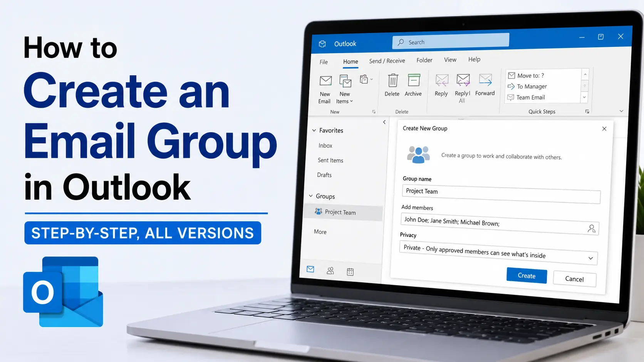Open the Inbox folder

[x=325, y=145]
